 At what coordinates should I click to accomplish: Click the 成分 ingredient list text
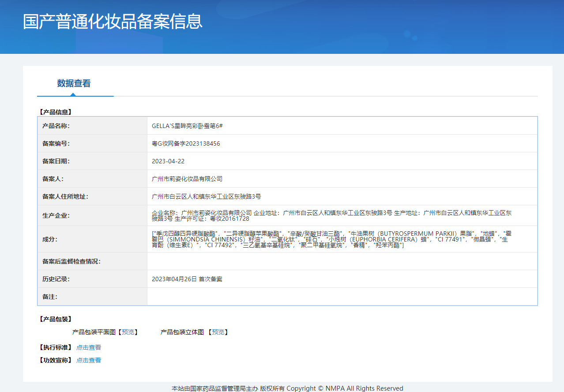coord(331,239)
